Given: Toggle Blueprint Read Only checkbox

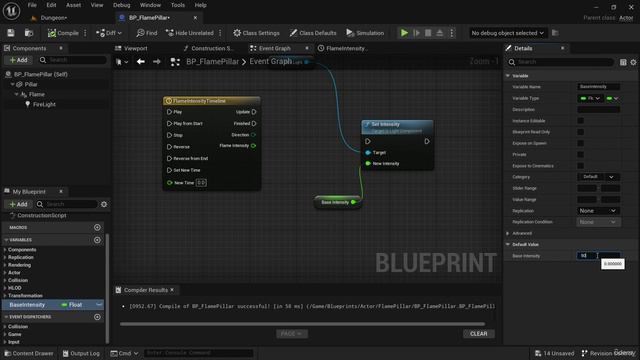Looking at the screenshot, I should [580, 132].
